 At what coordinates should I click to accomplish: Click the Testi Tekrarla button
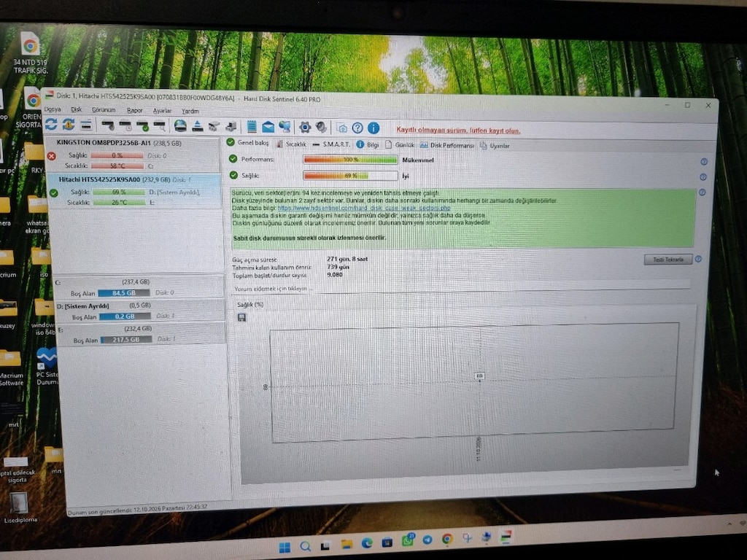click(668, 260)
